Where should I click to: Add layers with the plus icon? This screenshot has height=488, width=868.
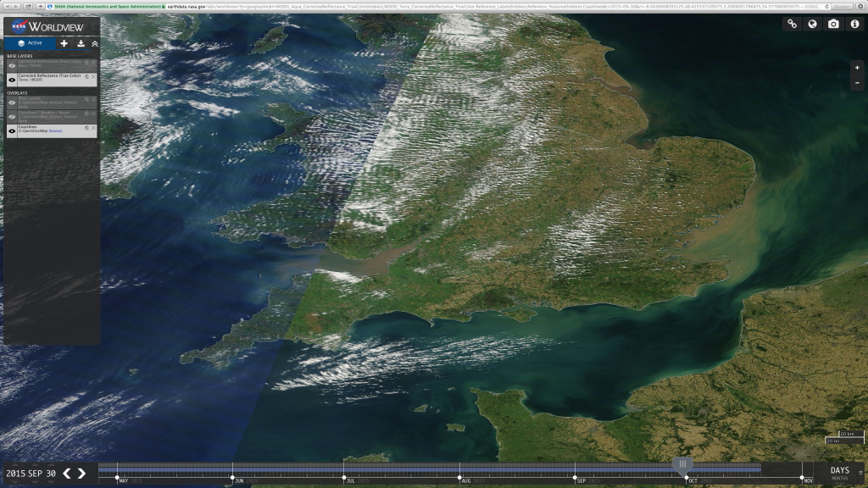(x=64, y=43)
